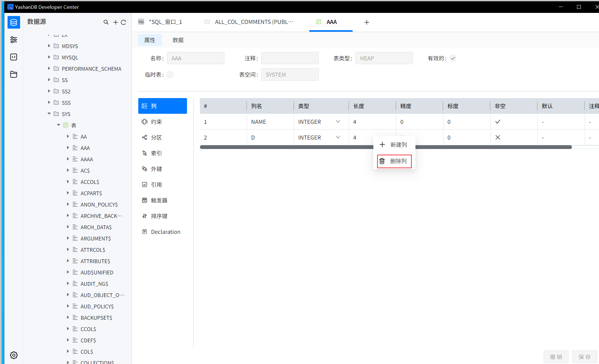Open the data source database icon in sidebar
Screen dimensions: 599x364
pos(14,22)
